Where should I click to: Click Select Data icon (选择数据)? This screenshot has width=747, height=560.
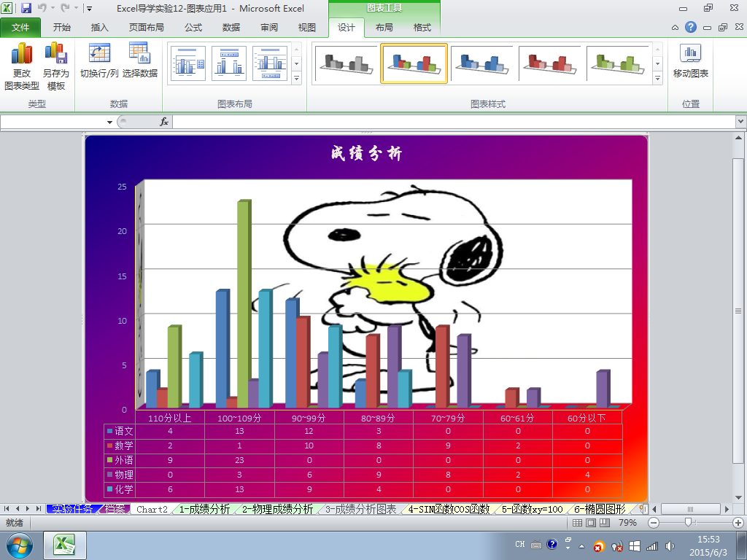pyautogui.click(x=139, y=61)
